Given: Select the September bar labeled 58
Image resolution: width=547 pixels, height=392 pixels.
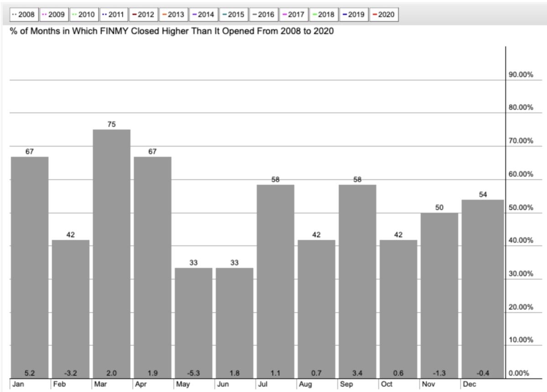Looking at the screenshot, I should point(358,281).
